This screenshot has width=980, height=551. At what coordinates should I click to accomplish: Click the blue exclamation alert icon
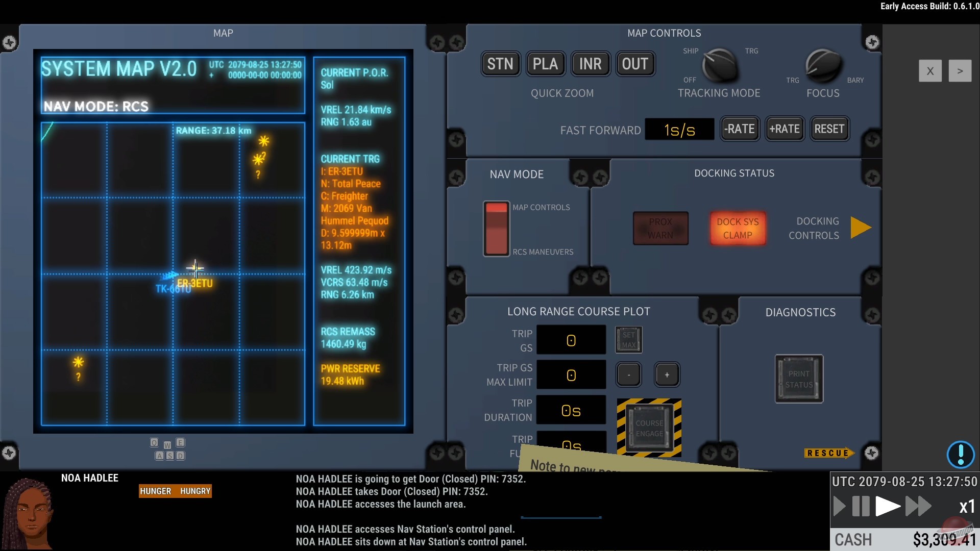pyautogui.click(x=960, y=454)
